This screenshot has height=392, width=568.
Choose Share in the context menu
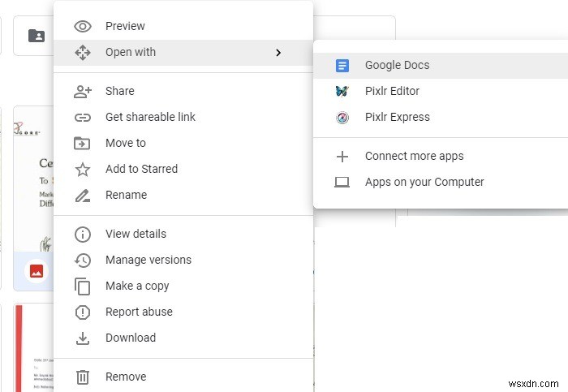coord(183,91)
